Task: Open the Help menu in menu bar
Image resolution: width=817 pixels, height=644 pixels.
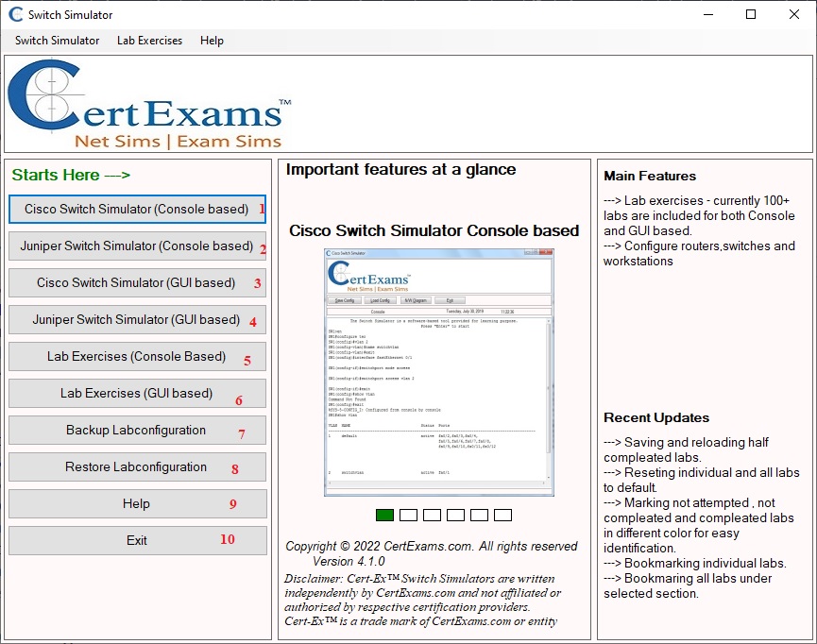Action: pyautogui.click(x=212, y=41)
